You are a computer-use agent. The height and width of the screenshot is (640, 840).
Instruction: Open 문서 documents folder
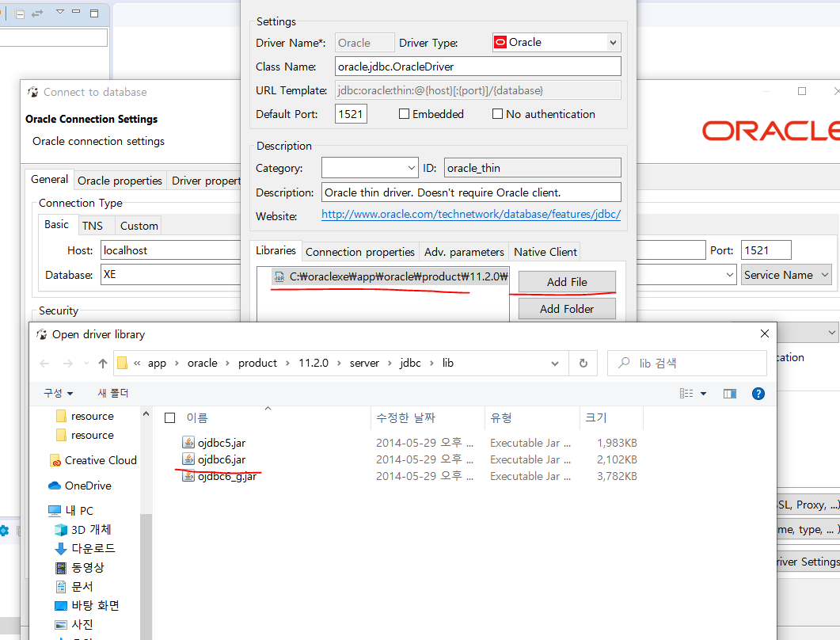74,586
